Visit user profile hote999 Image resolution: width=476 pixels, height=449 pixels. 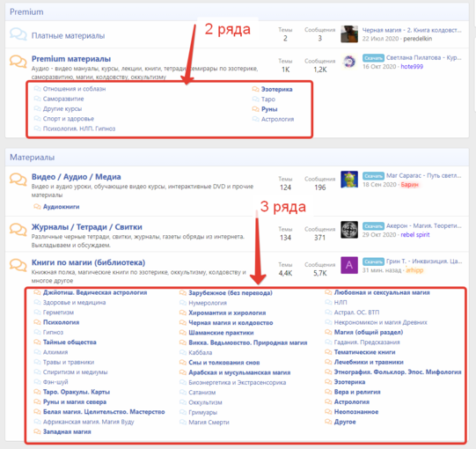[x=412, y=67]
